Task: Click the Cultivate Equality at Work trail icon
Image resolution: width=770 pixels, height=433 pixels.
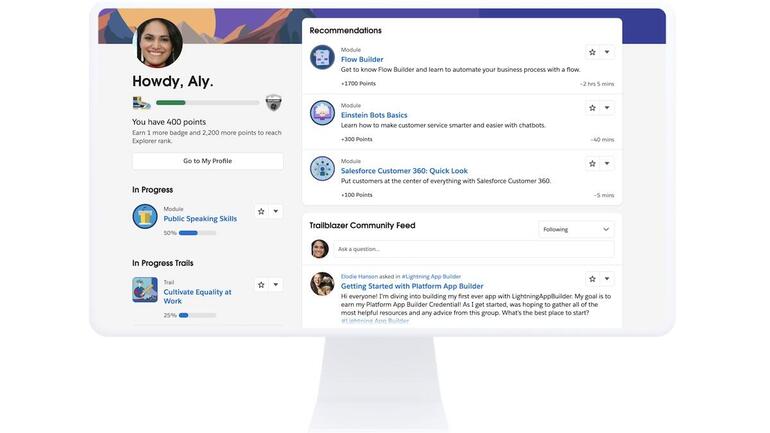Action: click(145, 290)
